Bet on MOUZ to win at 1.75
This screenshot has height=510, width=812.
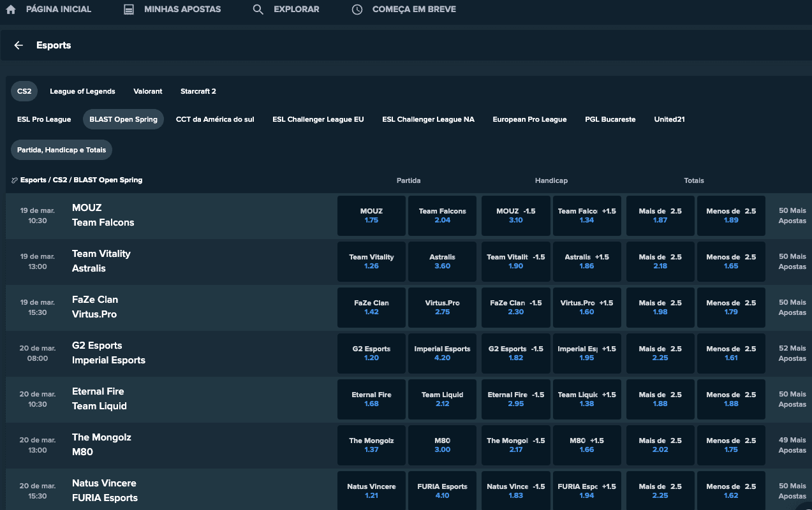tap(371, 215)
